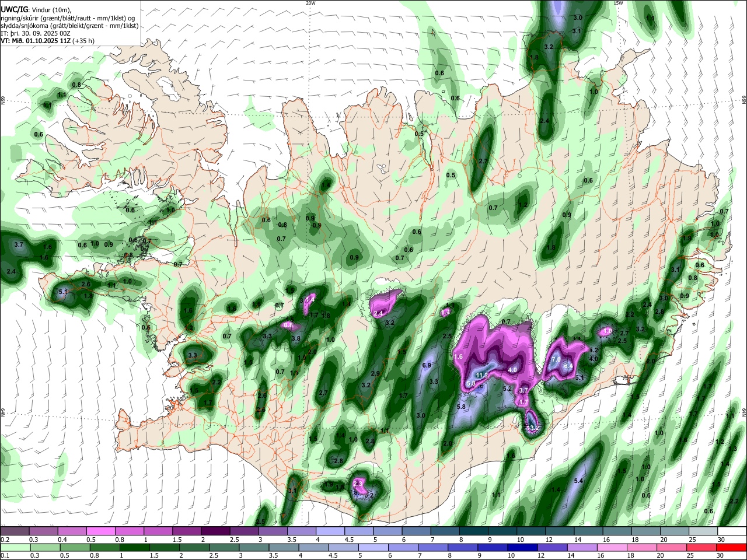Click the 'IT: þri. 30. 09. 2025 00Z' line

coord(35,33)
